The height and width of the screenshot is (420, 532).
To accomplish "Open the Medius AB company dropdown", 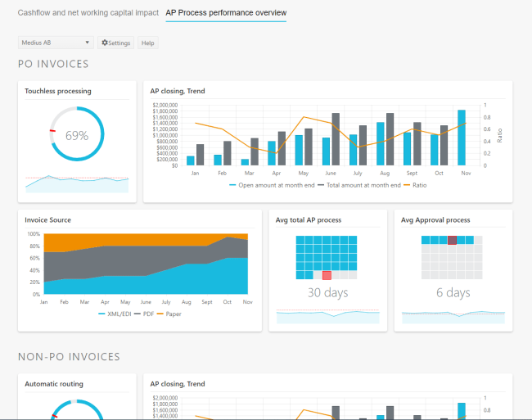I will [56, 43].
